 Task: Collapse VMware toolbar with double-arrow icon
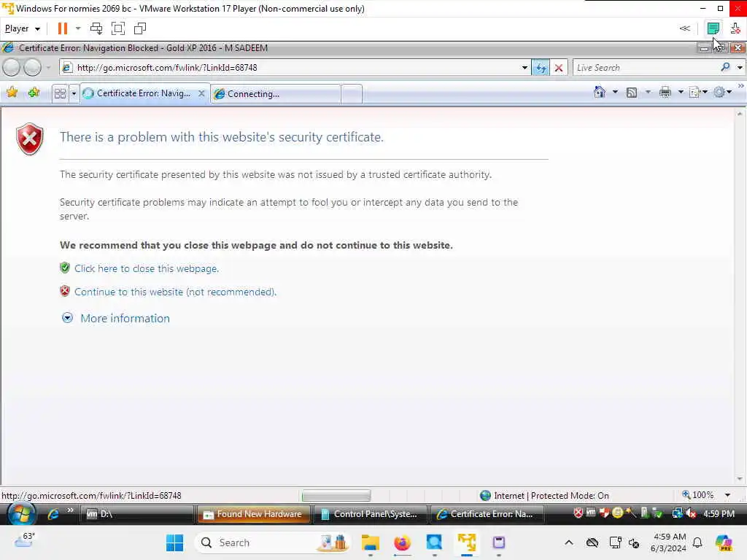point(684,28)
